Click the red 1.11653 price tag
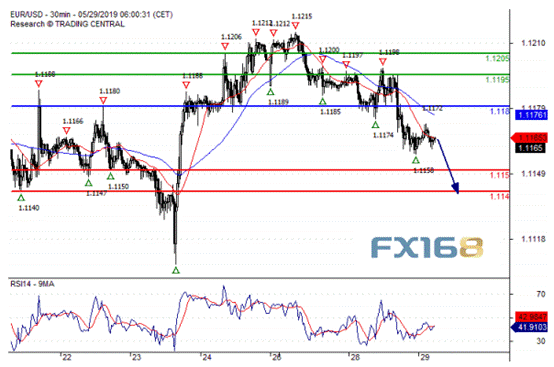 [530, 138]
